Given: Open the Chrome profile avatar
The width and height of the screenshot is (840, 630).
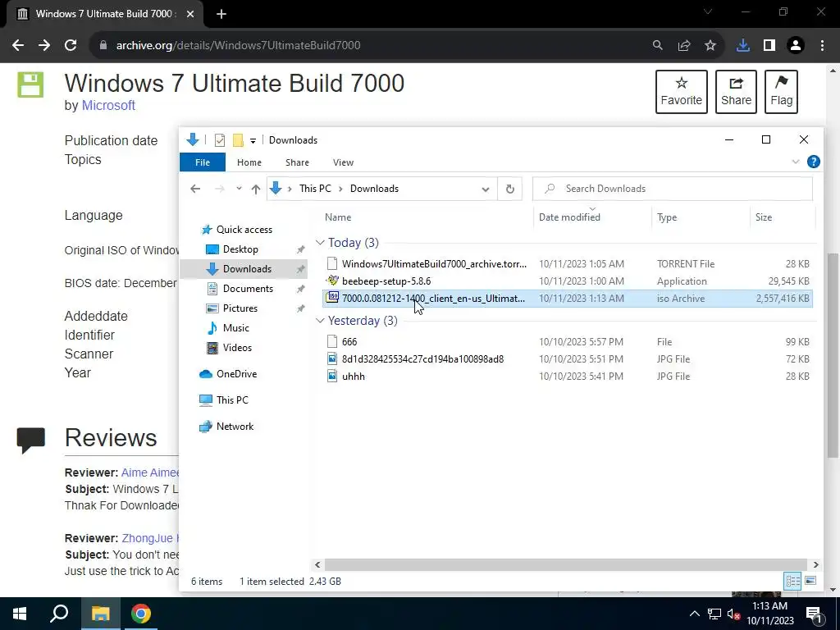Looking at the screenshot, I should [796, 46].
